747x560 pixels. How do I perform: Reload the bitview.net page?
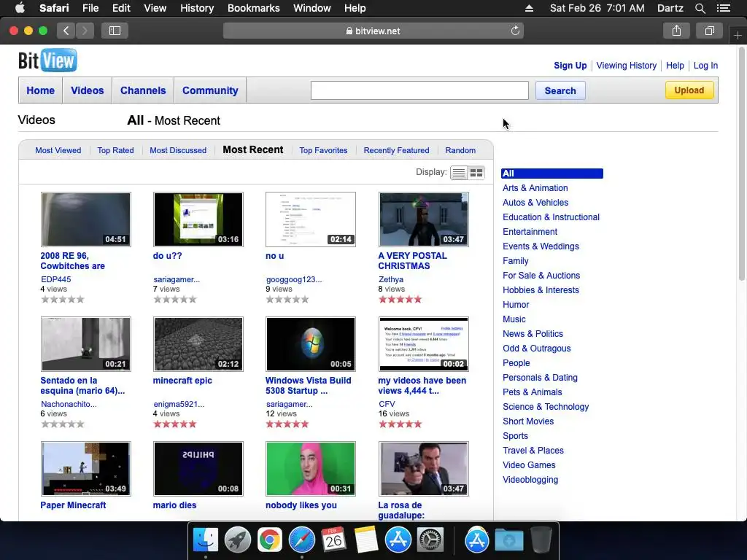515,31
